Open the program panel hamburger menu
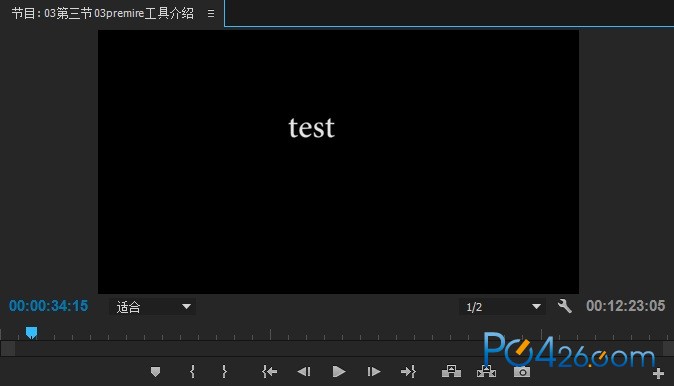 click(211, 14)
